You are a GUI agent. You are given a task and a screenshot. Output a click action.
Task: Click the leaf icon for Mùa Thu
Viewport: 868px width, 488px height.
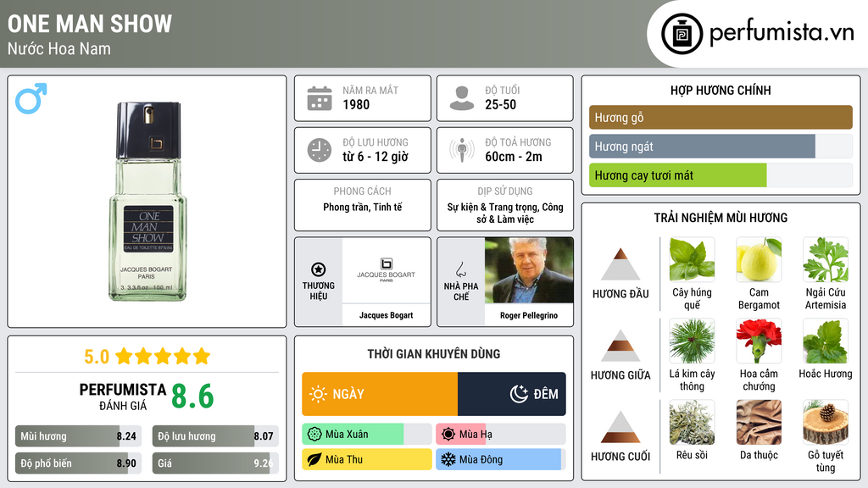coord(314,460)
